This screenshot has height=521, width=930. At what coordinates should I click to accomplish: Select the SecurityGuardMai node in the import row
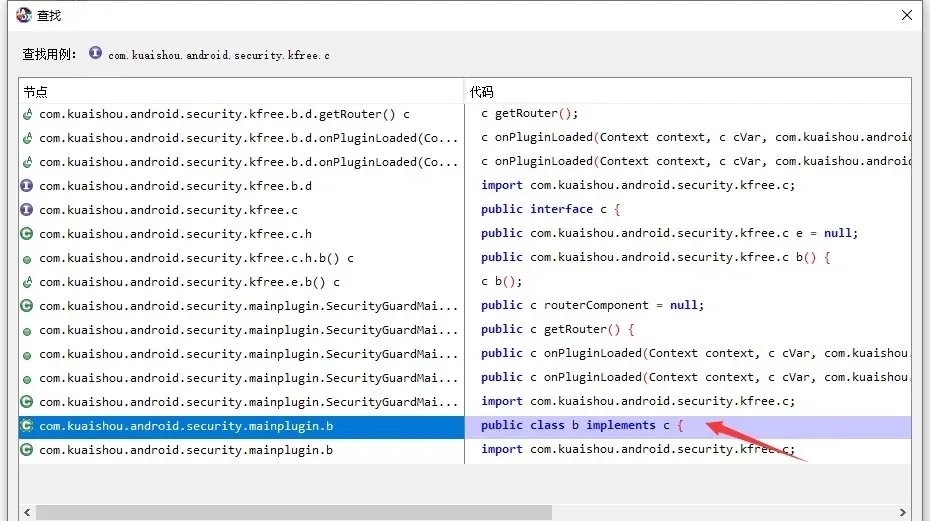(x=249, y=402)
